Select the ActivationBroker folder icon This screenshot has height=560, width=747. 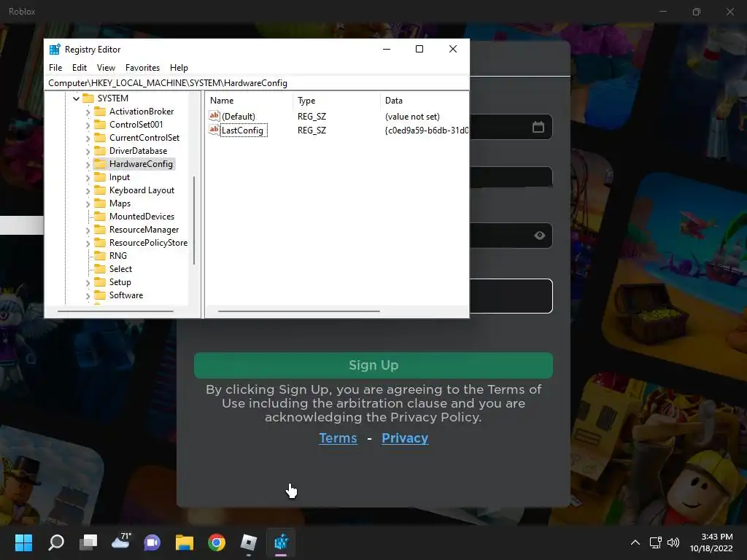coord(99,112)
